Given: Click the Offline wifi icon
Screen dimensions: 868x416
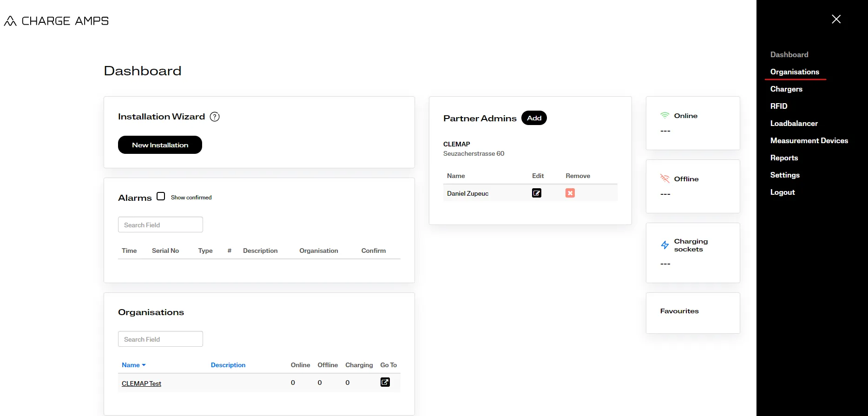Looking at the screenshot, I should [x=665, y=178].
